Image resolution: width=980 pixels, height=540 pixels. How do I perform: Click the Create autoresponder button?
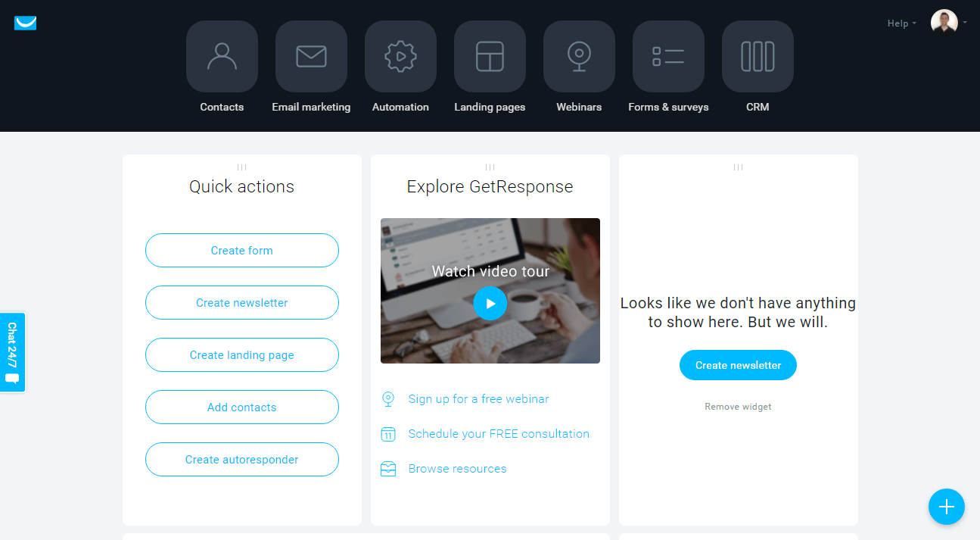(242, 460)
